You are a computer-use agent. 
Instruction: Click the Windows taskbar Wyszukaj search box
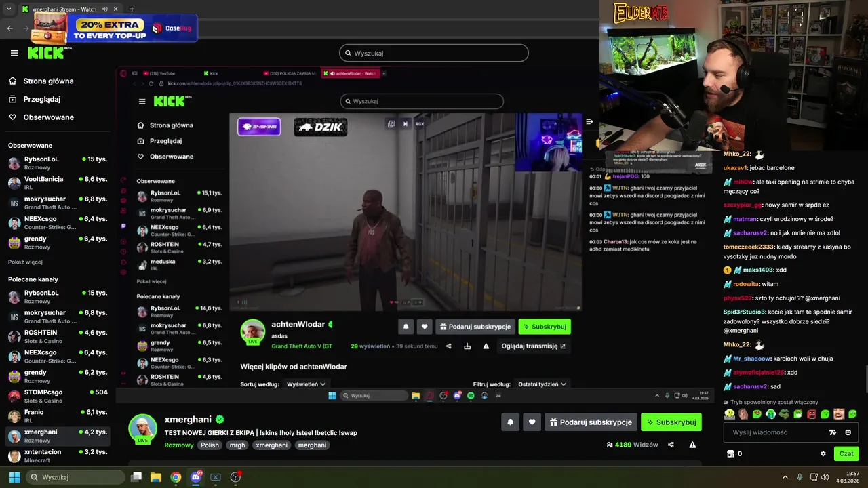(76, 477)
